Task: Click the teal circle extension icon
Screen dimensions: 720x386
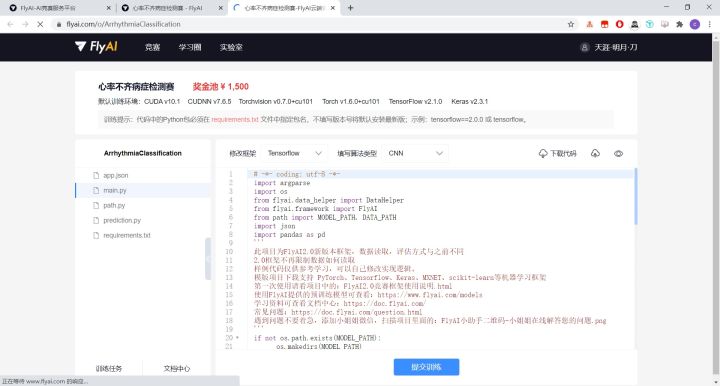Action: pos(649,24)
